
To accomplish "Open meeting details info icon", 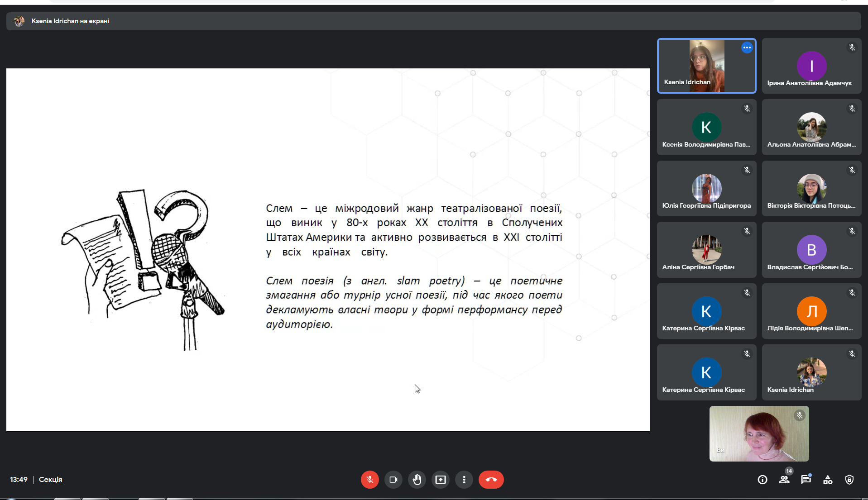I will click(x=762, y=480).
